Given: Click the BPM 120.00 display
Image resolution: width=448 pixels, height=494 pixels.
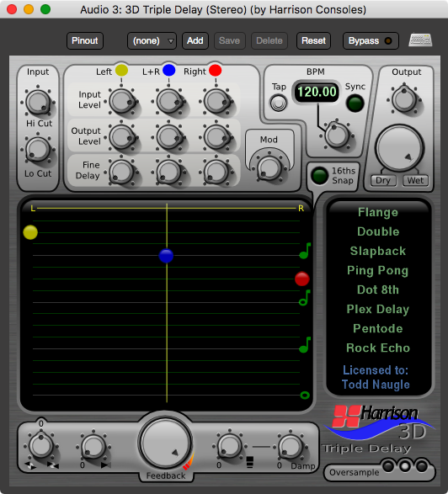Looking at the screenshot, I should [317, 92].
